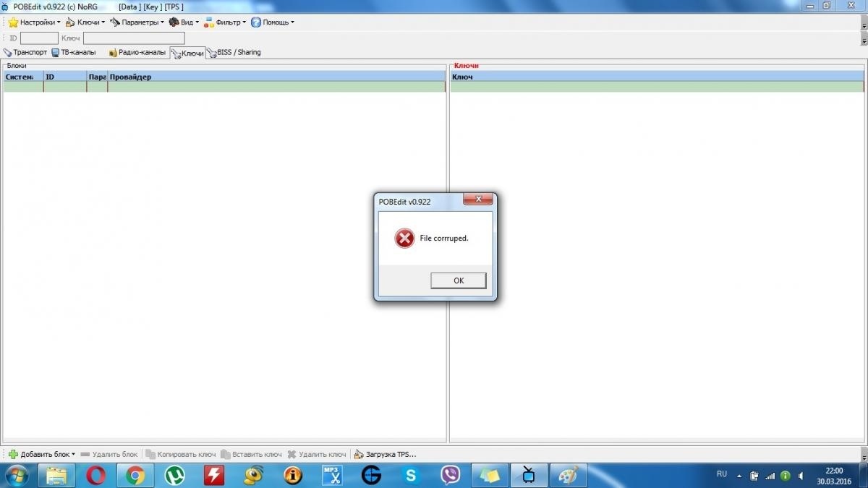Click OK in the File corrupted dialog

tap(458, 281)
